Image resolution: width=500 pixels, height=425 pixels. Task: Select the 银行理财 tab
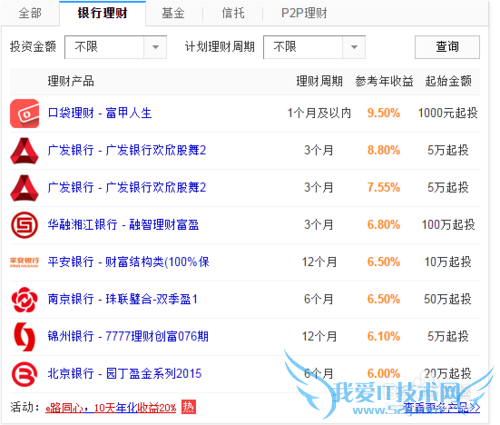click(x=103, y=13)
